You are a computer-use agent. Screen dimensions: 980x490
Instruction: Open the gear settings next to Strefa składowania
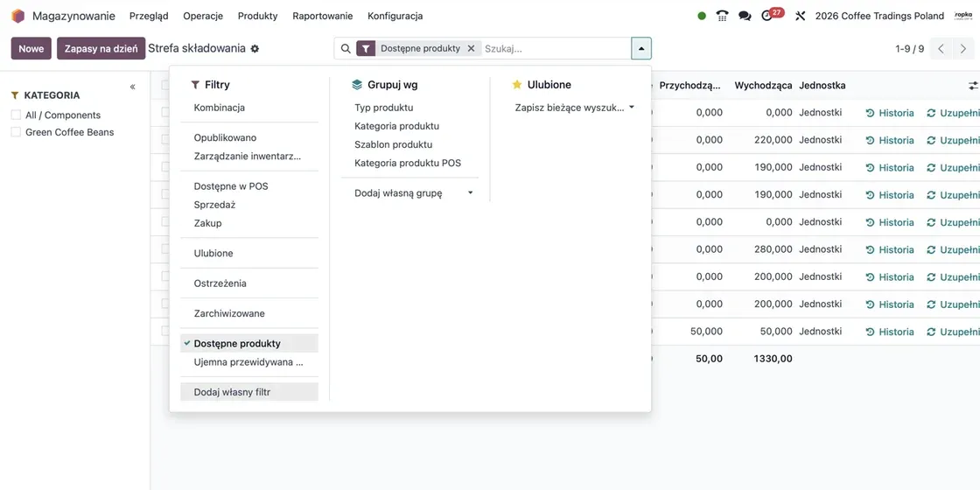[x=255, y=49]
